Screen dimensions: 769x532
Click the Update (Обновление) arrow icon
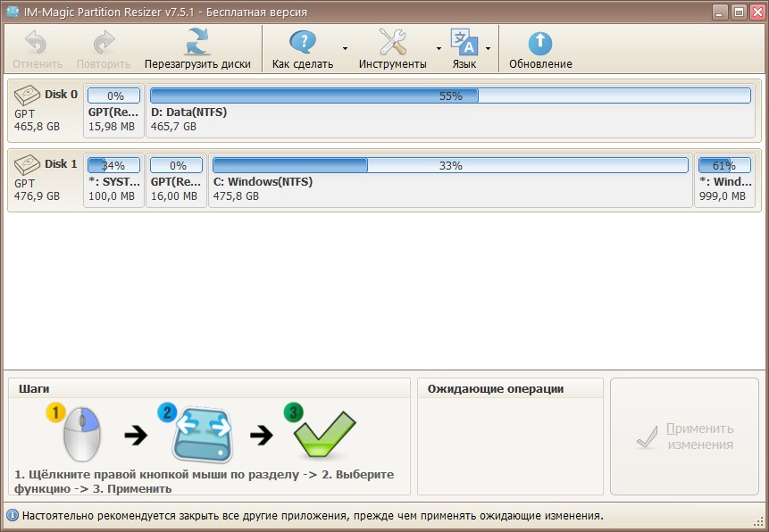(x=540, y=43)
